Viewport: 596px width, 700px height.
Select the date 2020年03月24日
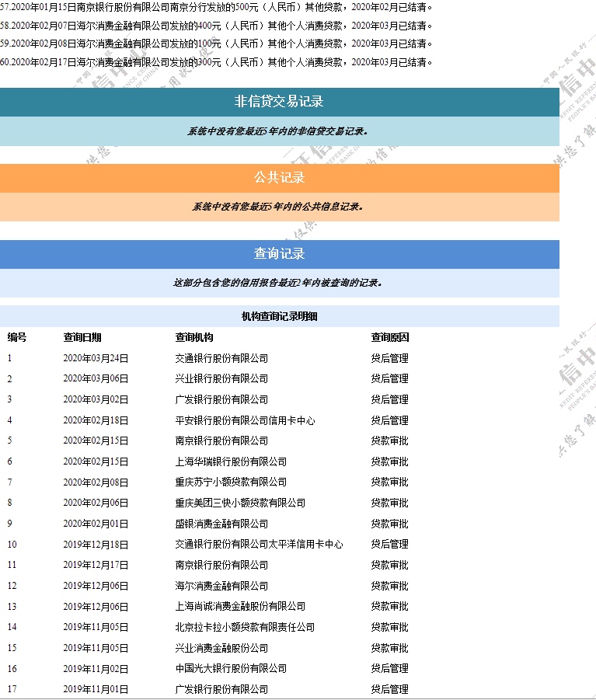[96, 358]
